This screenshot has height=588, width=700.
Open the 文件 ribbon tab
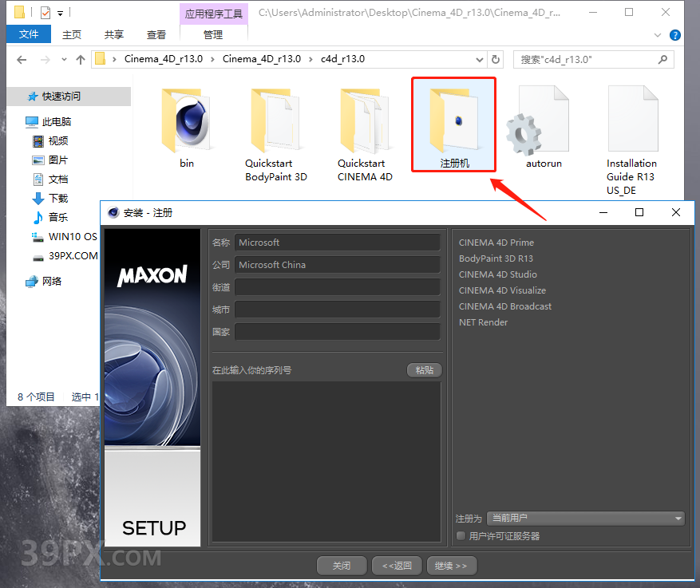click(29, 34)
